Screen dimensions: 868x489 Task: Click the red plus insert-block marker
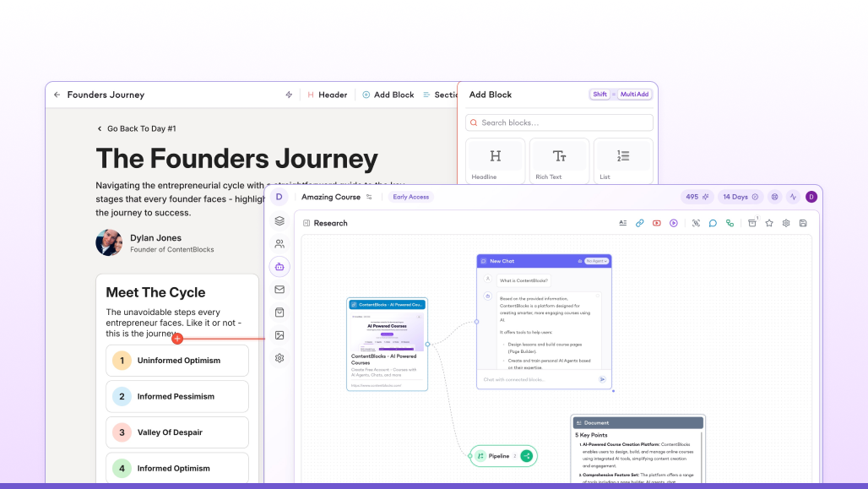(177, 339)
